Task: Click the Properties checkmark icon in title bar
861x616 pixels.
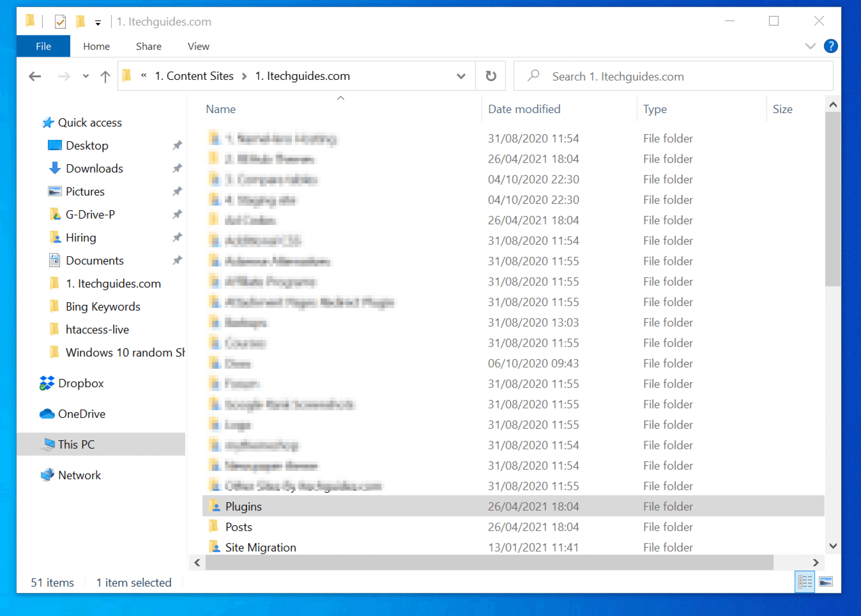Action: click(60, 21)
